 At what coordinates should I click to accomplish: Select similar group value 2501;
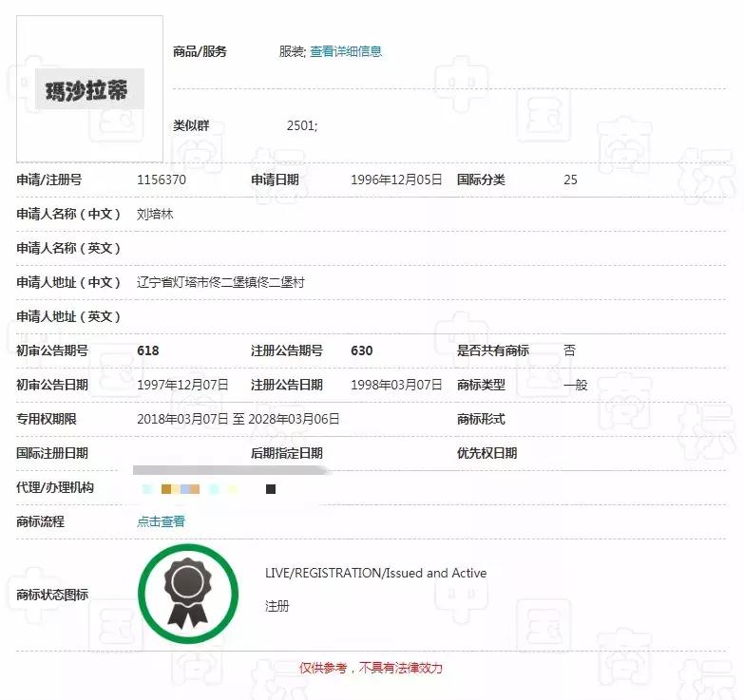coord(302,125)
